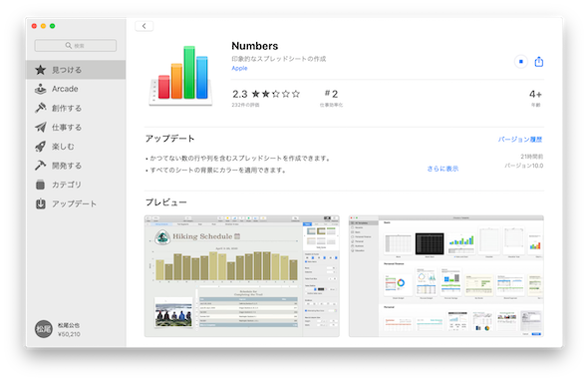Open the アップデート download section
Image resolution: width=588 pixels, height=381 pixels.
[x=76, y=203]
